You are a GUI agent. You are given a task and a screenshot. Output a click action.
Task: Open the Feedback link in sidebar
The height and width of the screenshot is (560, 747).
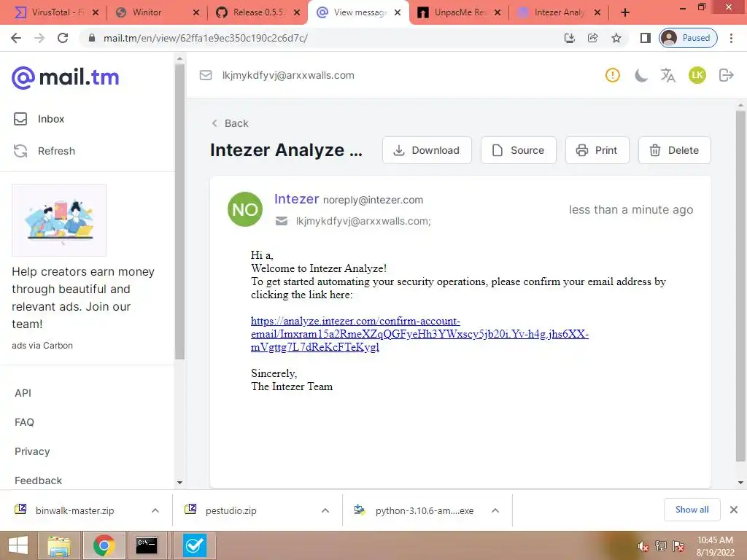point(38,481)
